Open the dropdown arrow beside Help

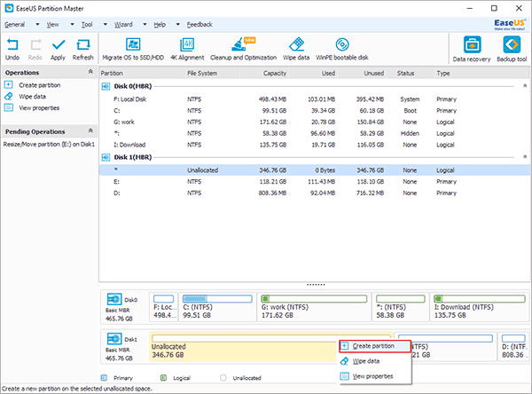click(x=178, y=25)
